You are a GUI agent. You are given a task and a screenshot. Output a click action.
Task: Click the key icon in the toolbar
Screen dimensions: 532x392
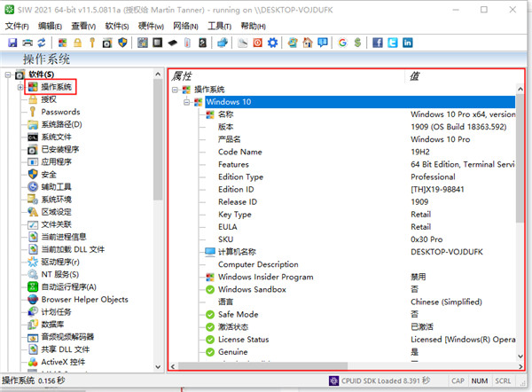[92, 43]
